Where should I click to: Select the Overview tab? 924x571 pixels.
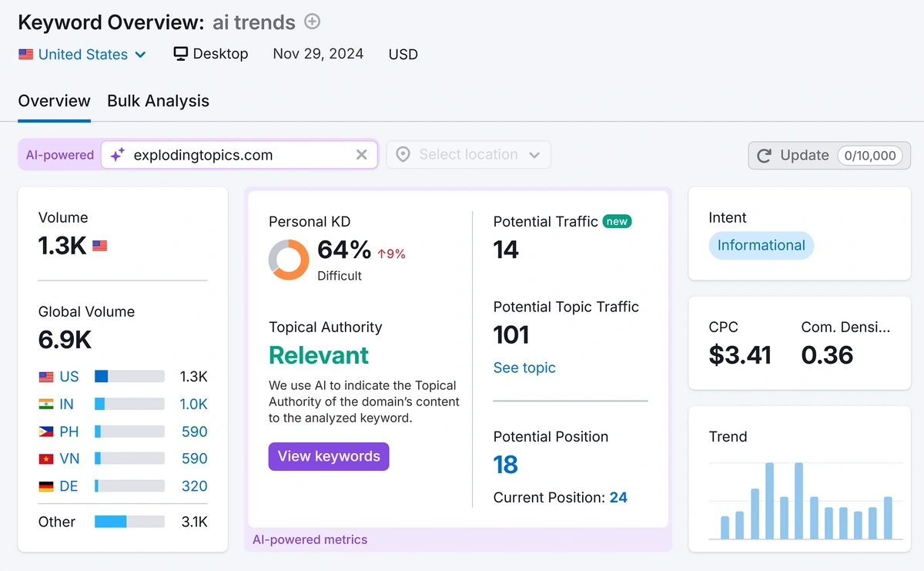pyautogui.click(x=54, y=101)
